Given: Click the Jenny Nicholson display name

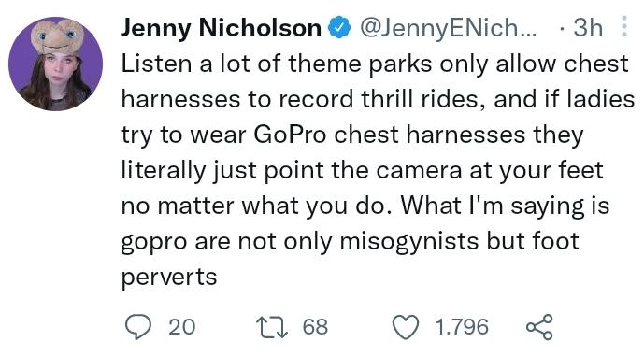Looking at the screenshot, I should tap(221, 28).
